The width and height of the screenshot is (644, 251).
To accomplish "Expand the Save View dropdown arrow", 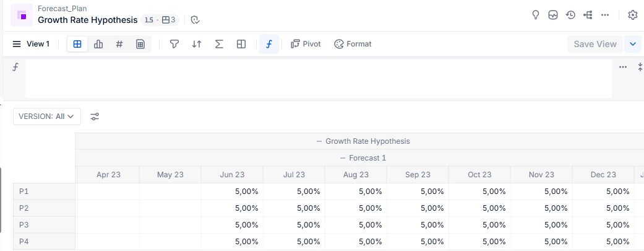I will [632, 44].
